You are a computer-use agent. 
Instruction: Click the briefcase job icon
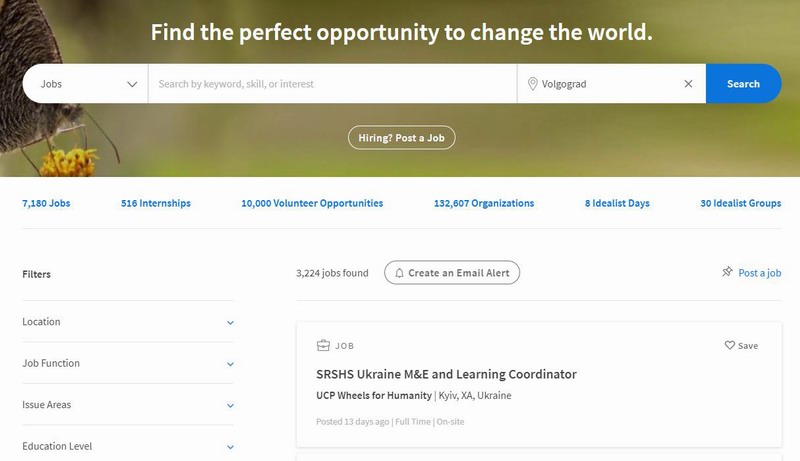coord(323,346)
